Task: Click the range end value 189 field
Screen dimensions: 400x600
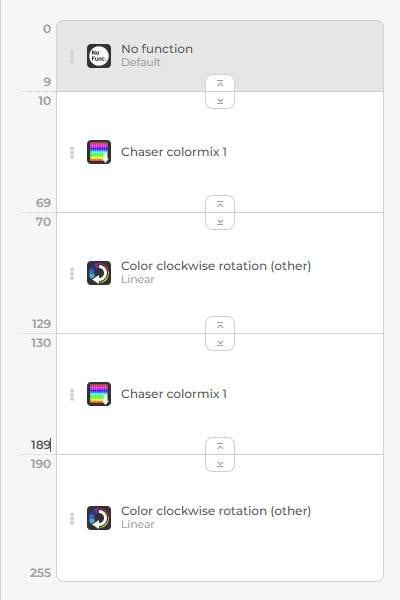Action: (41, 445)
